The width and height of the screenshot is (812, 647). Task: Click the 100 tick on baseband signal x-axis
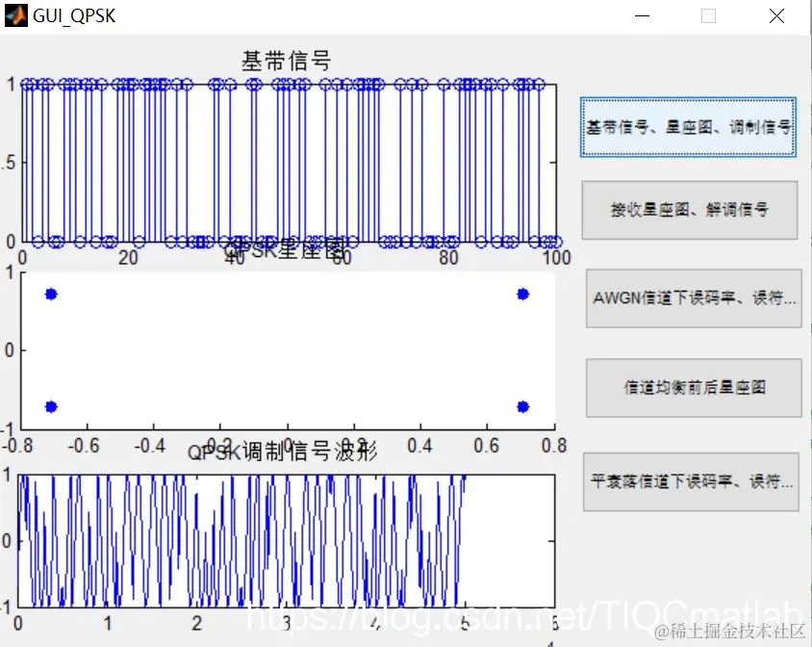556,258
